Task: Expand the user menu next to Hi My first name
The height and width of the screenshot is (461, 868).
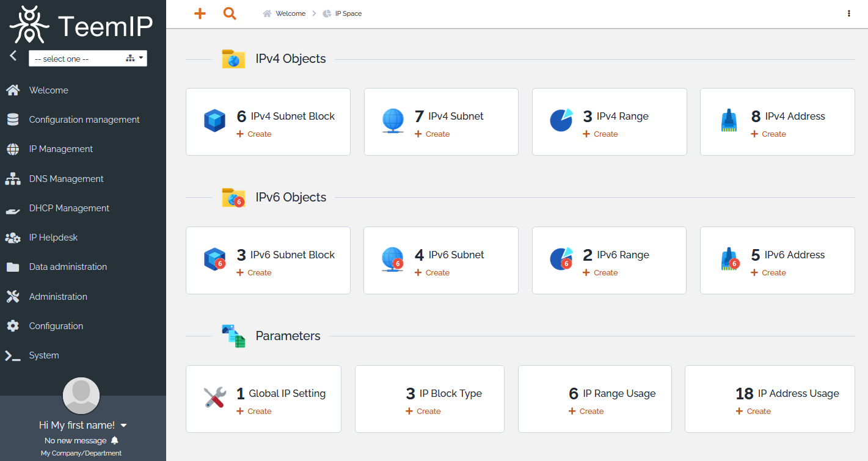Action: pos(124,425)
